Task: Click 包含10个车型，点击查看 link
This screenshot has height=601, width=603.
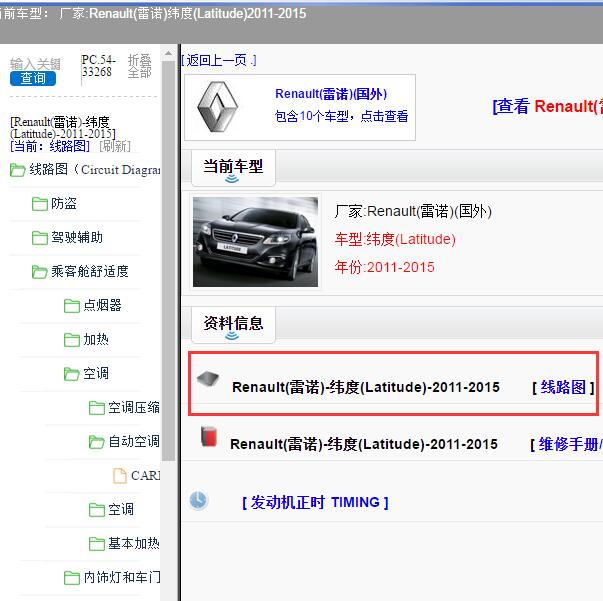Action: click(x=341, y=116)
